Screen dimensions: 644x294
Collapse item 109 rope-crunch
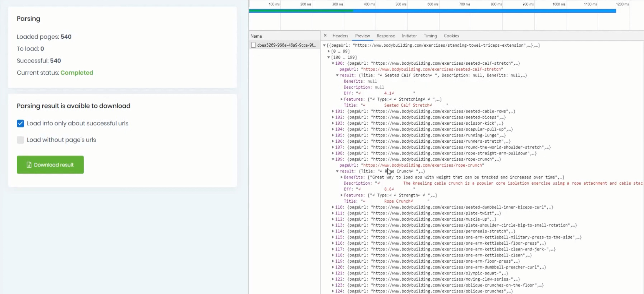click(333, 159)
